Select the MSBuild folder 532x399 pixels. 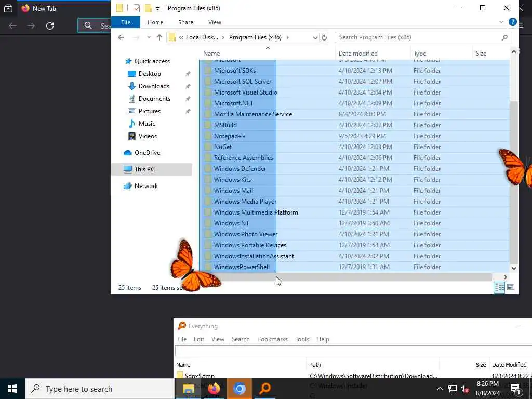point(354,125)
